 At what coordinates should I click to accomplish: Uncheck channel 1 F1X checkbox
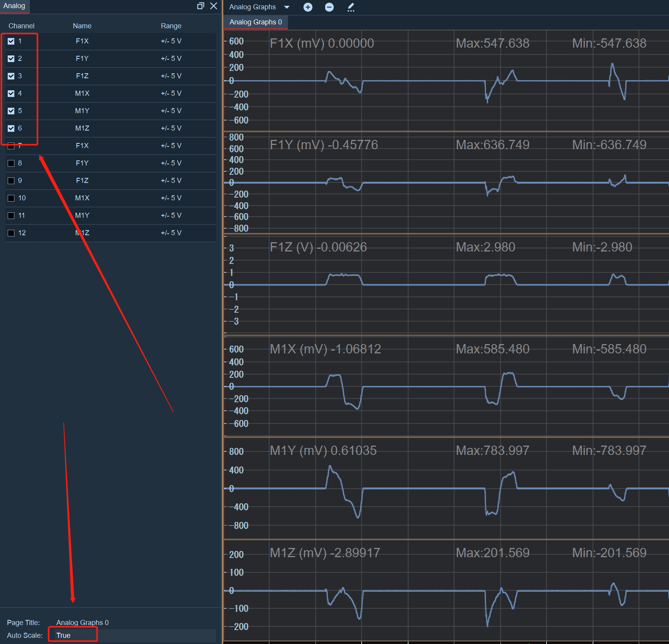[11, 41]
